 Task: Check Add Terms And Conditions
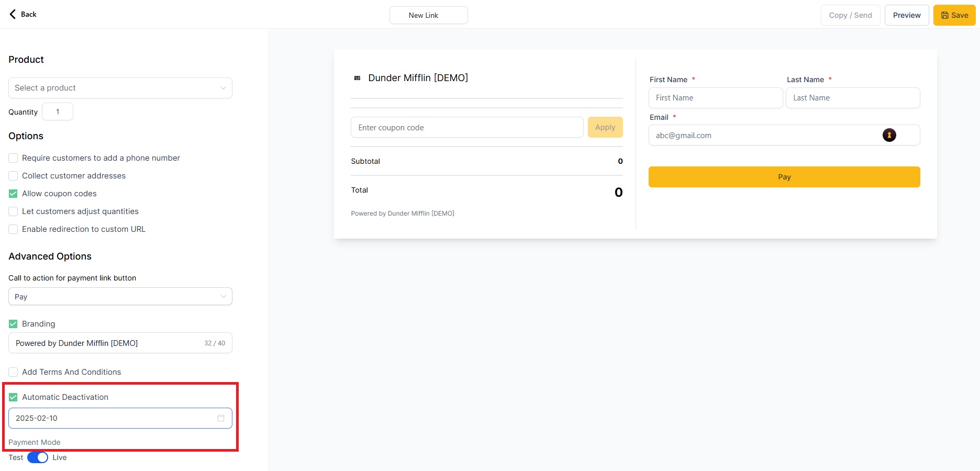(x=13, y=372)
